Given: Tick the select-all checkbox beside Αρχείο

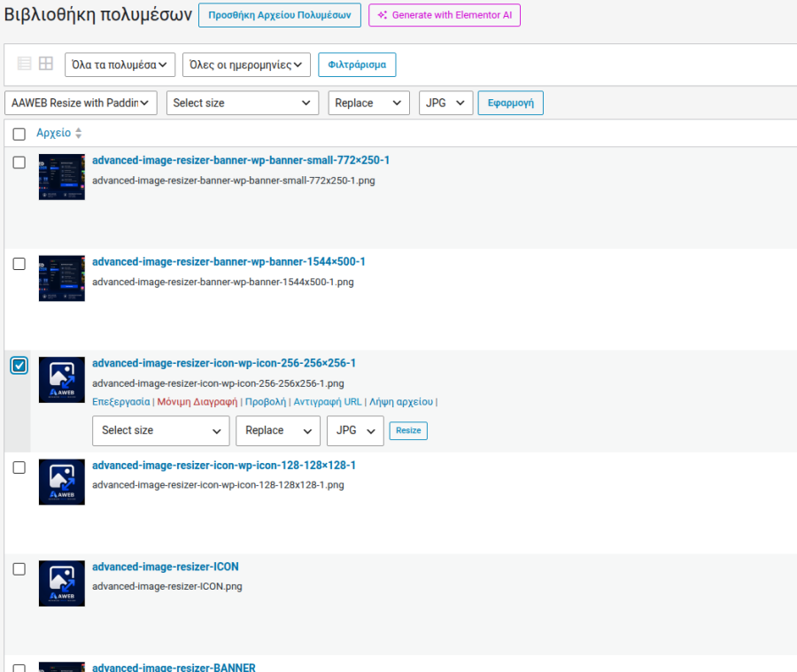Looking at the screenshot, I should (x=19, y=135).
